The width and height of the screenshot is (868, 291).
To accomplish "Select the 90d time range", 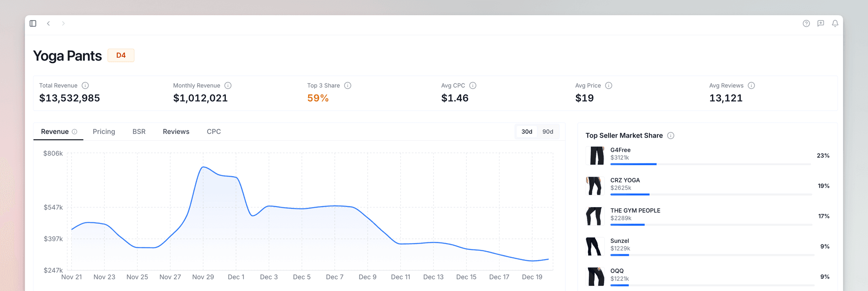I will 548,132.
